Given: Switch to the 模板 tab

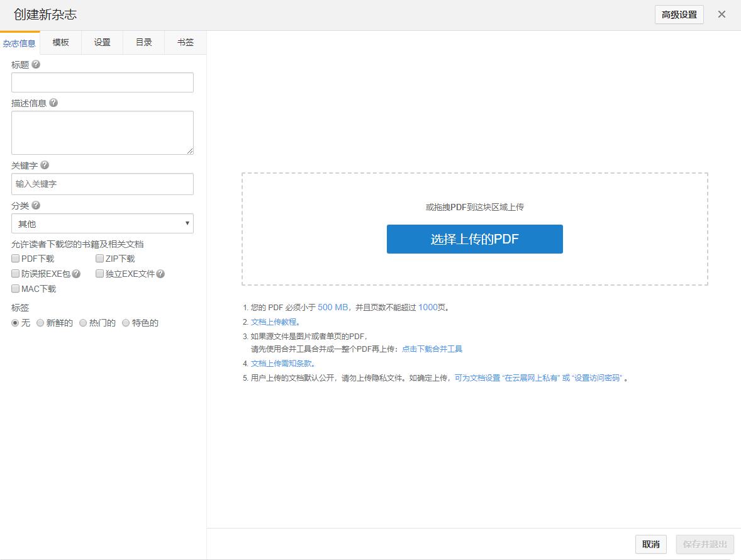Looking at the screenshot, I should (x=61, y=42).
